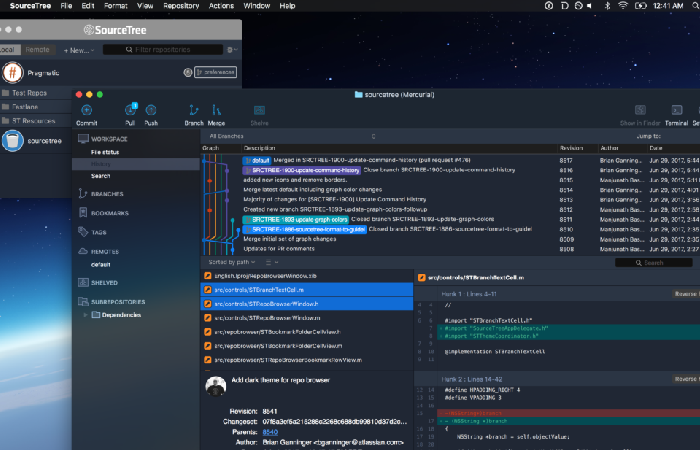Click the Shelve toolbar icon
The height and width of the screenshot is (450, 700).
click(x=259, y=110)
